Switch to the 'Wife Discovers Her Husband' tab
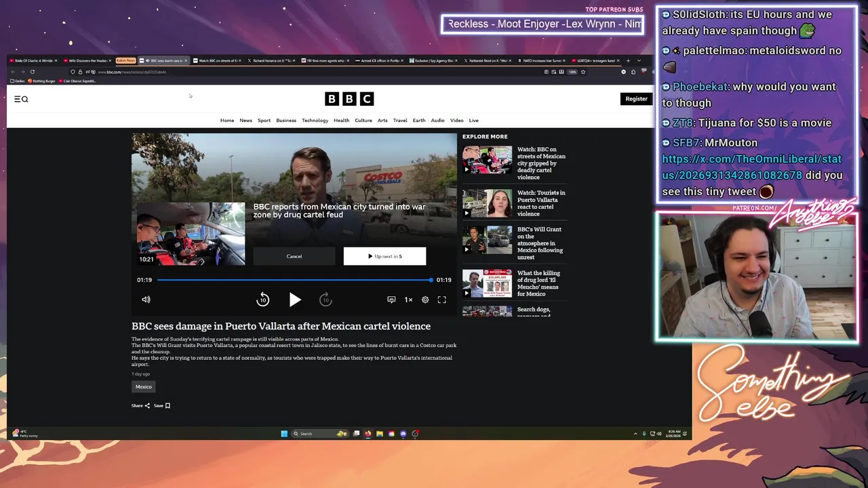 88,60
